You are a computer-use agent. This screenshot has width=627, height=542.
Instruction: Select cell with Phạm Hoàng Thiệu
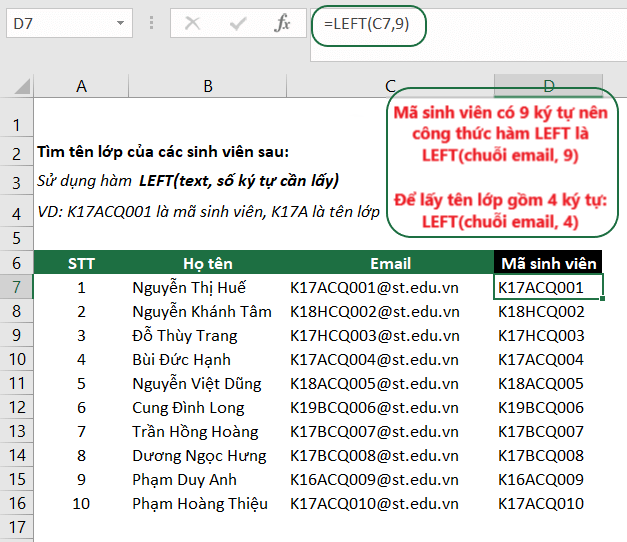[208, 503]
